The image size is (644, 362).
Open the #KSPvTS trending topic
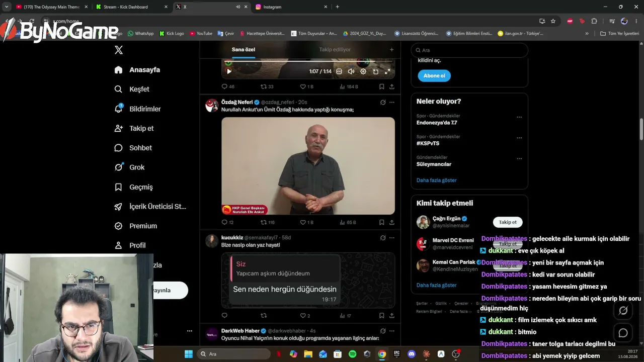tap(428, 143)
